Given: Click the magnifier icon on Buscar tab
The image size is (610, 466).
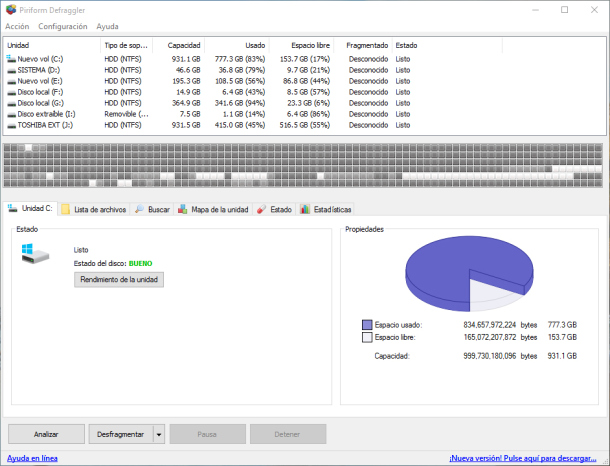Looking at the screenshot, I should point(139,209).
